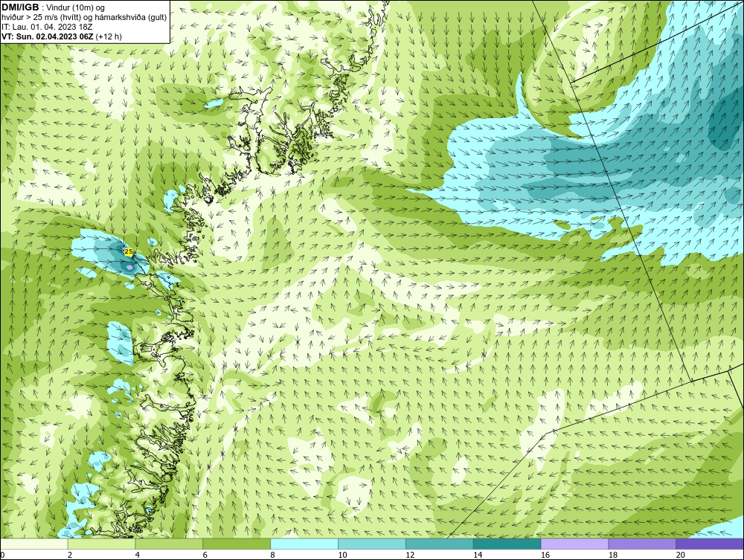Viewport: 744px width, 560px height.
Task: Click the DMI/IGB title text
Action: pyautogui.click(x=20, y=7)
